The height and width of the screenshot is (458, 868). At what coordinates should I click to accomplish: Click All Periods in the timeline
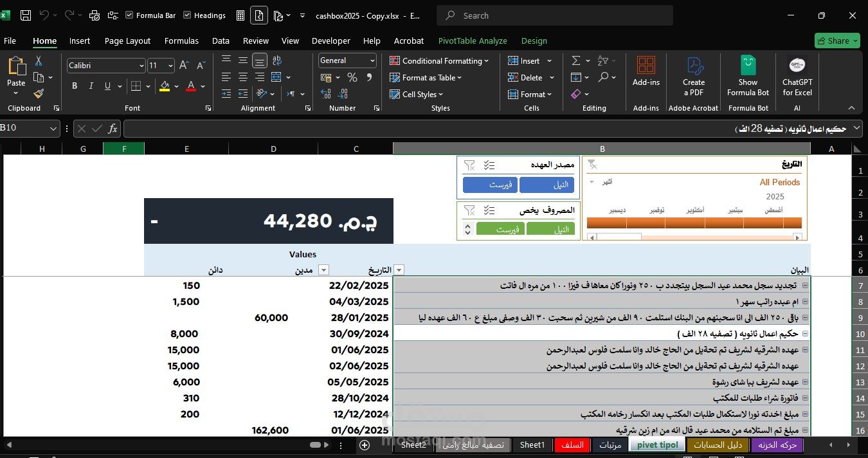pyautogui.click(x=780, y=182)
